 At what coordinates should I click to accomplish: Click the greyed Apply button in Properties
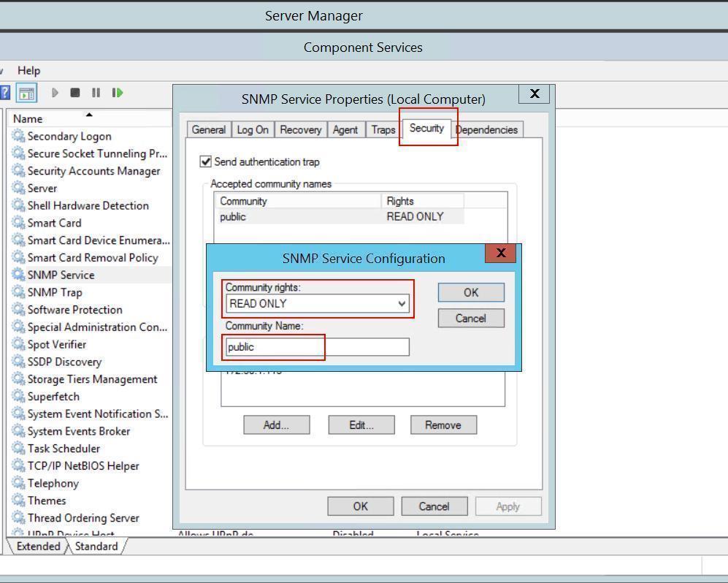[508, 506]
